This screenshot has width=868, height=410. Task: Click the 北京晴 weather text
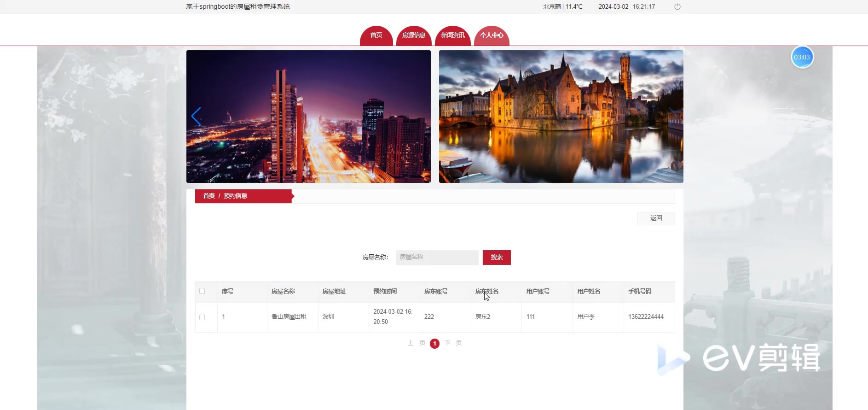[x=562, y=6]
